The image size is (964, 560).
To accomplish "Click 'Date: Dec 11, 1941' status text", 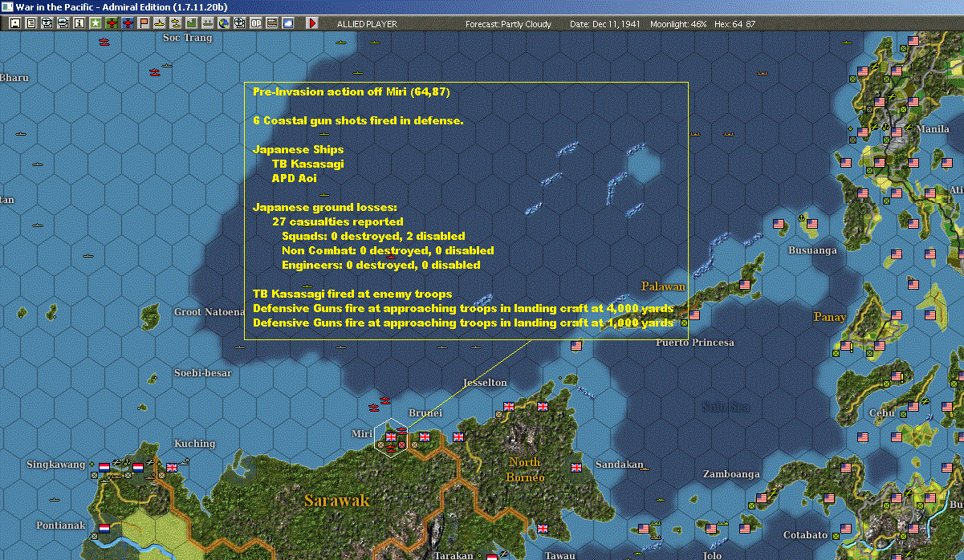I will (604, 24).
